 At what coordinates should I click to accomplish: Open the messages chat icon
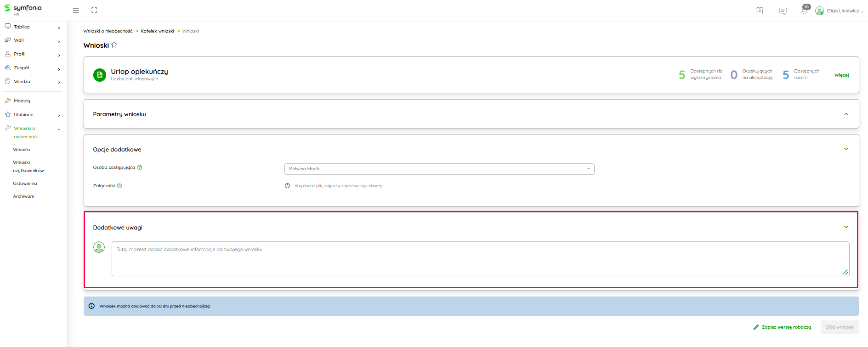point(783,11)
